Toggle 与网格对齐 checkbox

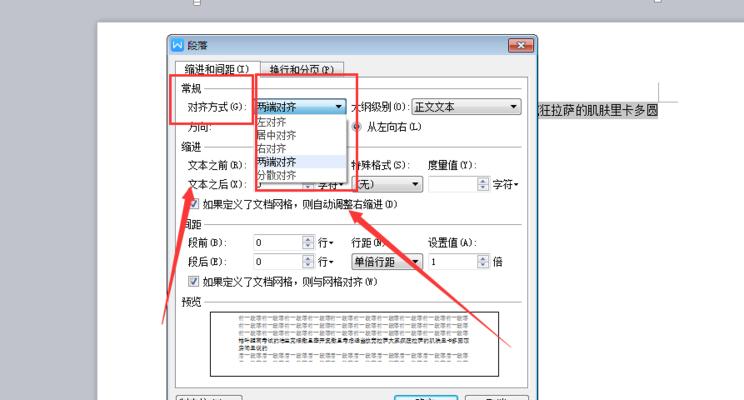(x=194, y=281)
